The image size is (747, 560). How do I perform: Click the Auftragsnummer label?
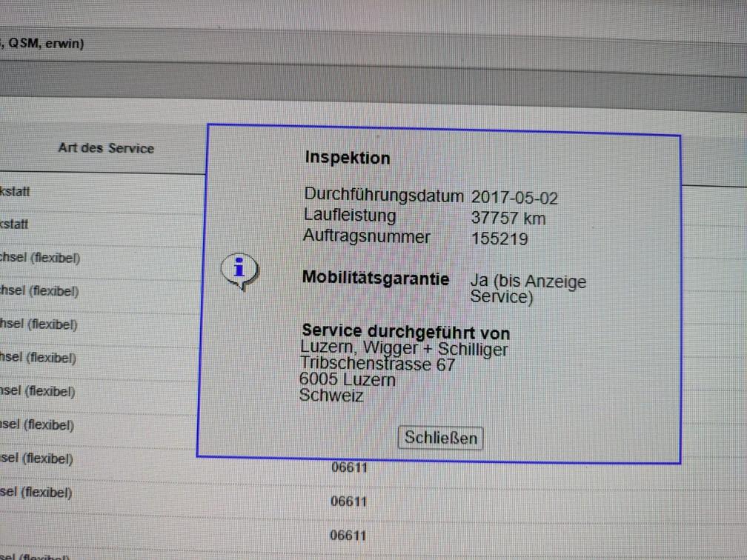pyautogui.click(x=366, y=237)
